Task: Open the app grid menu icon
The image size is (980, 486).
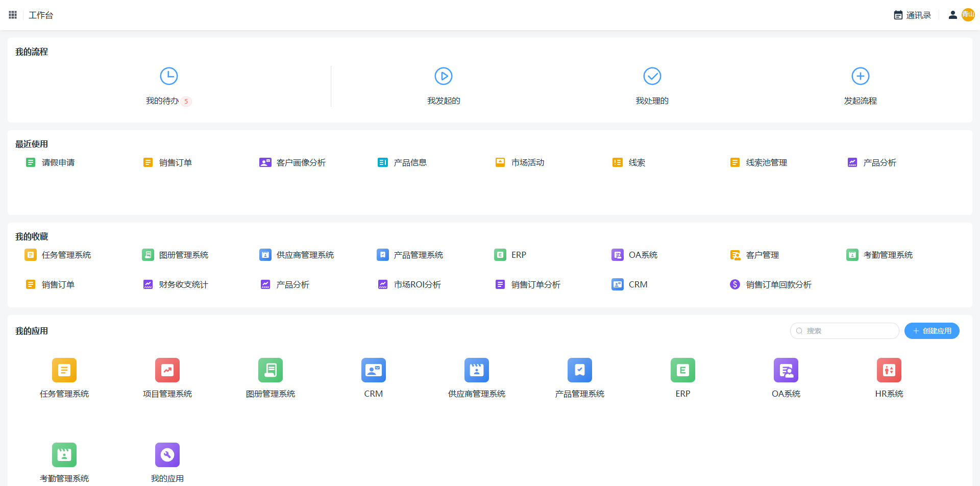Action: click(13, 15)
